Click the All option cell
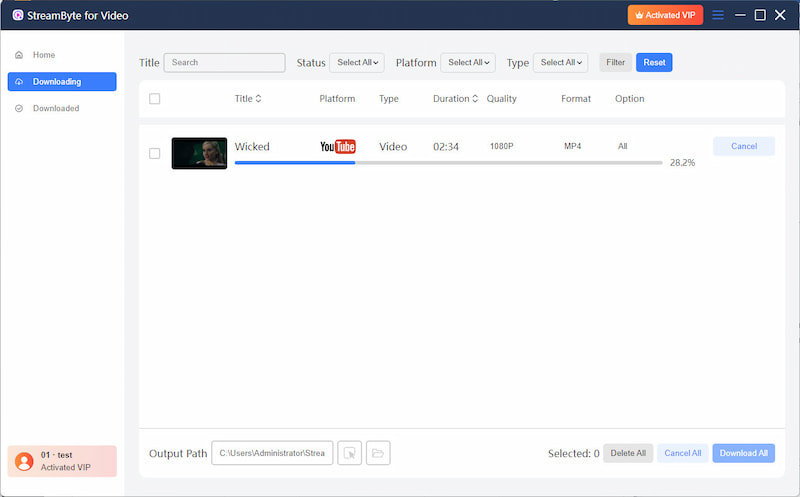The image size is (800, 497). tap(622, 146)
